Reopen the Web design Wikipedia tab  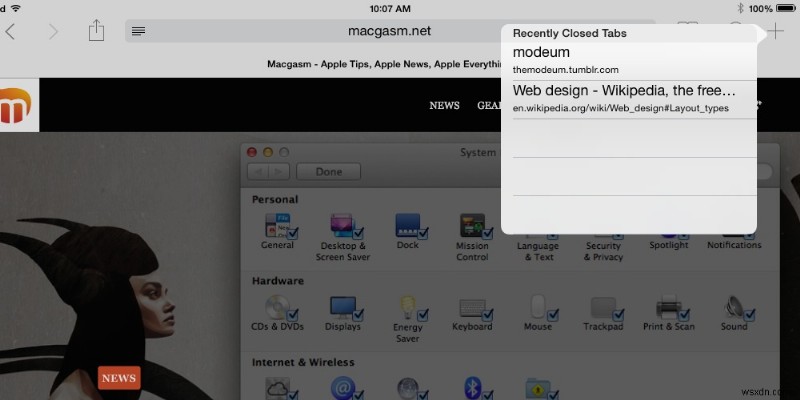tap(629, 99)
